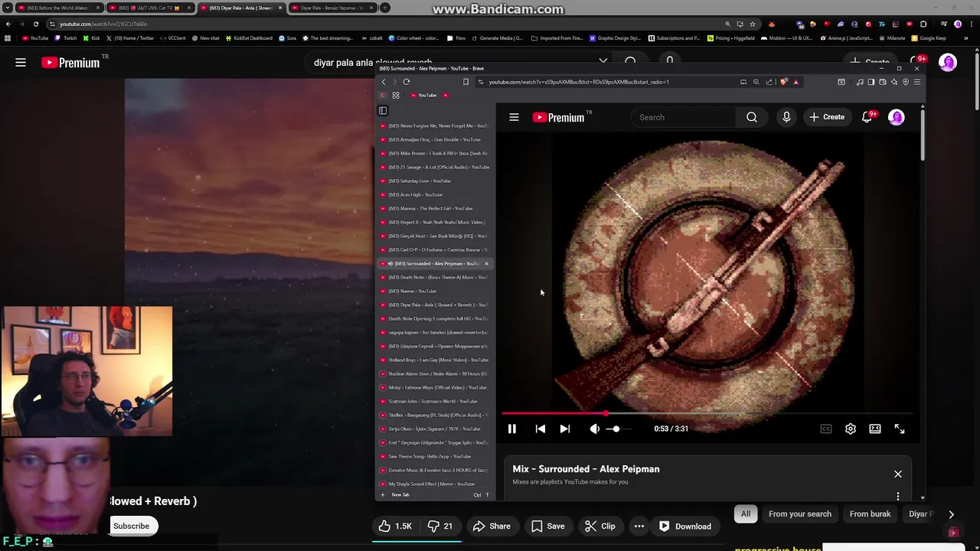
Task: Open the YouTube bookmark in the Brave bookmarks bar
Action: [x=424, y=96]
